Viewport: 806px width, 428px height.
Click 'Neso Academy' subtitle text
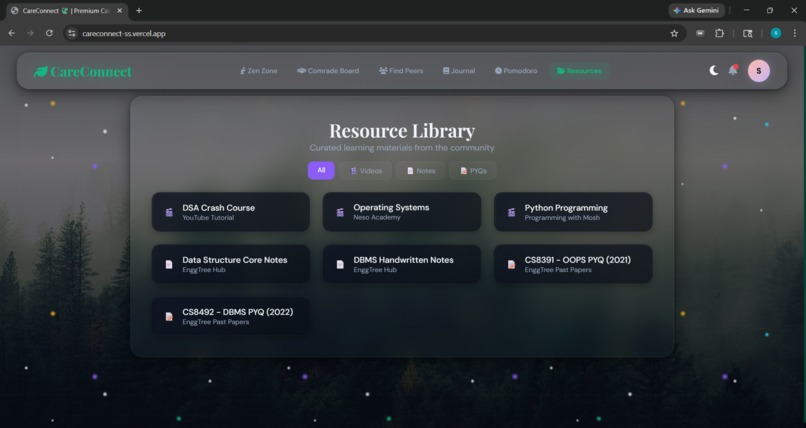coord(377,218)
